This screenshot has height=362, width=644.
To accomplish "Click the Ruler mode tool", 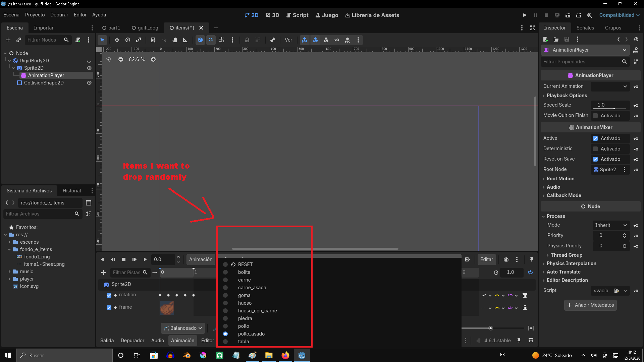I will click(185, 40).
